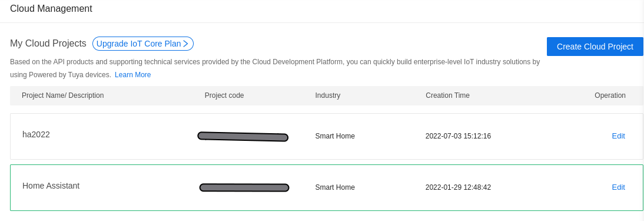Viewport: 644px width, 221px height.
Task: Open the ha2022 project name
Action: (x=36, y=134)
